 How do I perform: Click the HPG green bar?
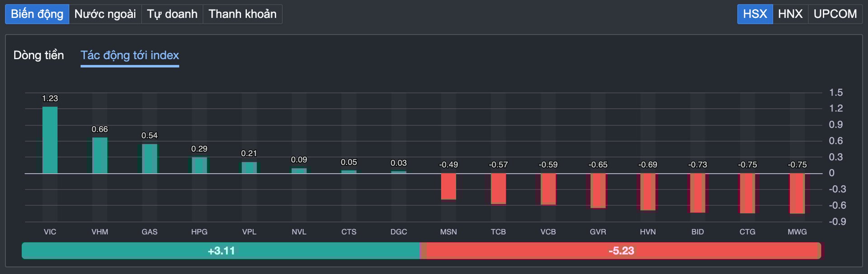(x=199, y=165)
